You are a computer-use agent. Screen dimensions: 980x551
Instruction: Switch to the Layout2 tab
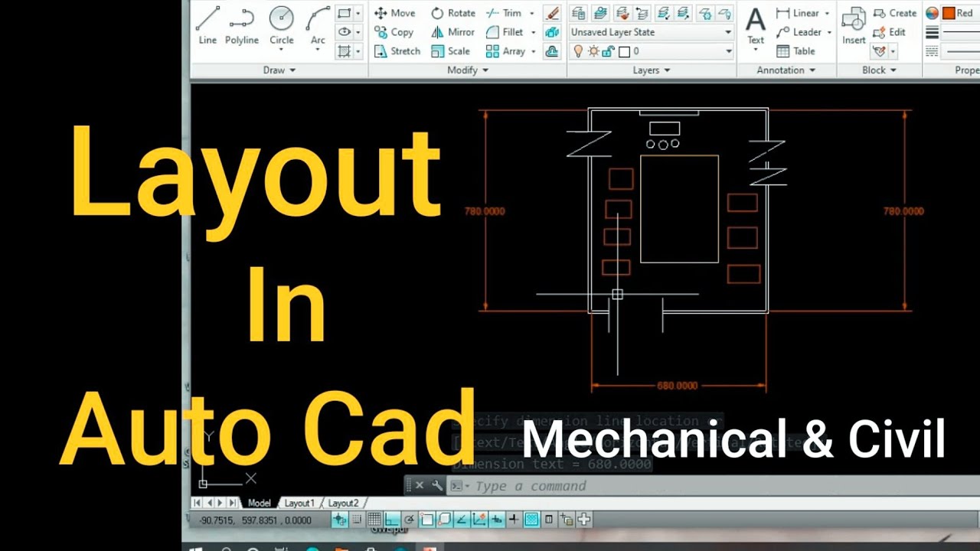coord(343,503)
